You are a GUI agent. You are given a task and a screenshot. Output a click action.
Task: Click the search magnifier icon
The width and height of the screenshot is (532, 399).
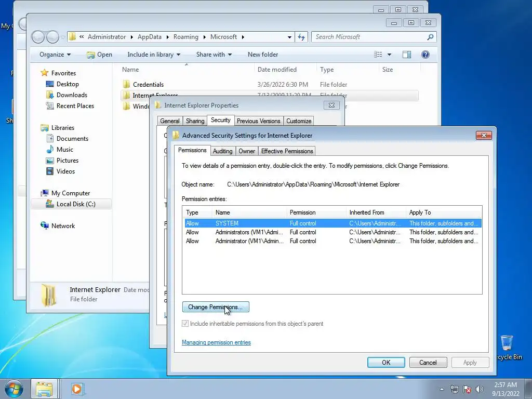click(430, 37)
